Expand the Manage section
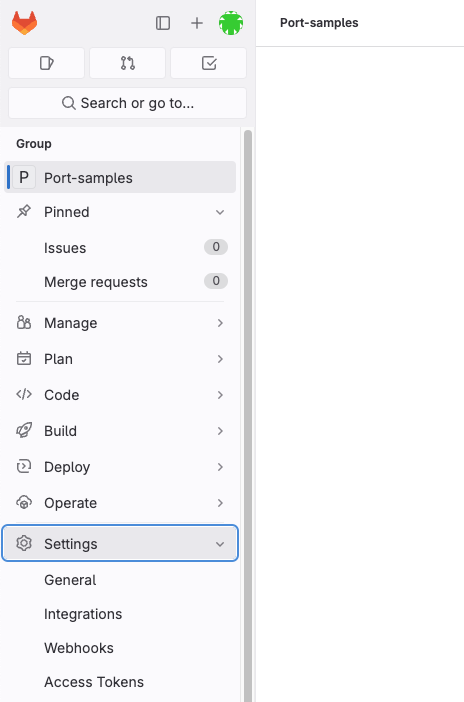Viewport: 464px width, 702px height. (x=120, y=323)
